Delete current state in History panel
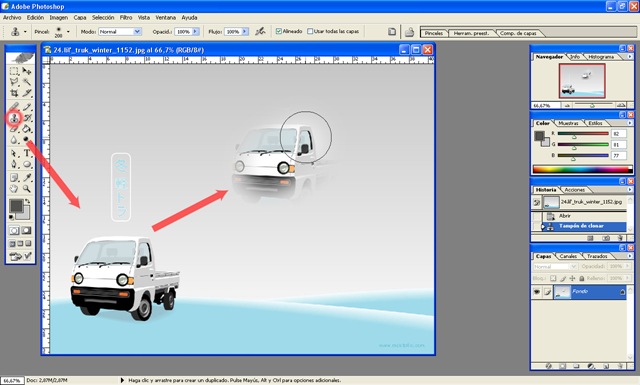 pyautogui.click(x=620, y=238)
